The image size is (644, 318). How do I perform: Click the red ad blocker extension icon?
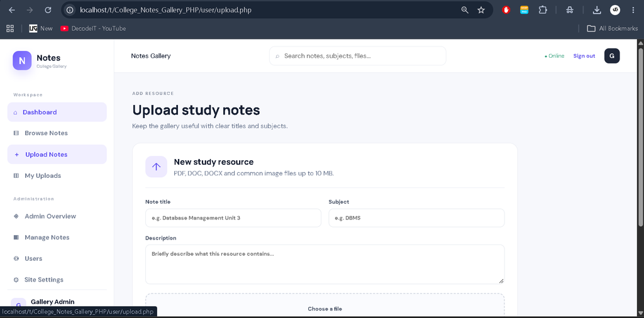point(506,10)
